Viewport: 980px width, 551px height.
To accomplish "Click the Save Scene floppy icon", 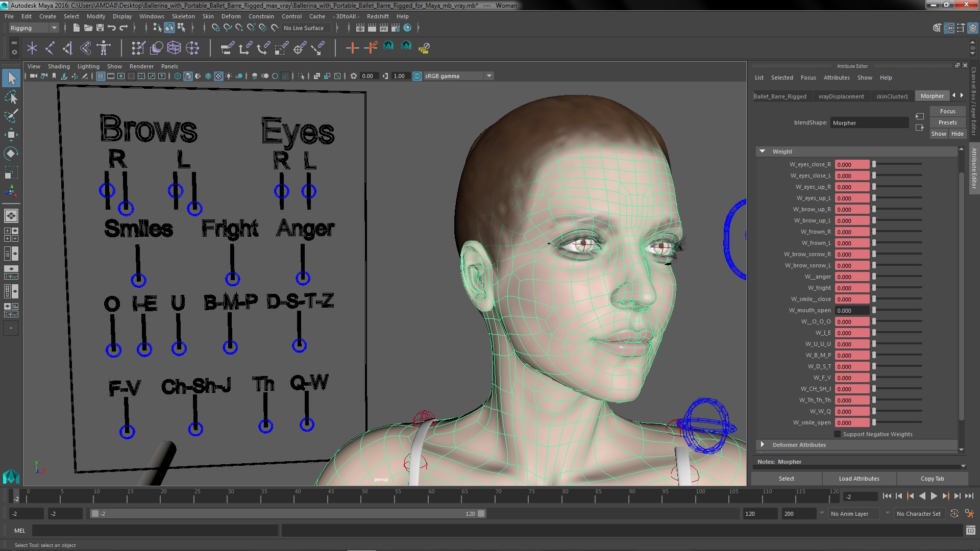I will click(x=100, y=28).
